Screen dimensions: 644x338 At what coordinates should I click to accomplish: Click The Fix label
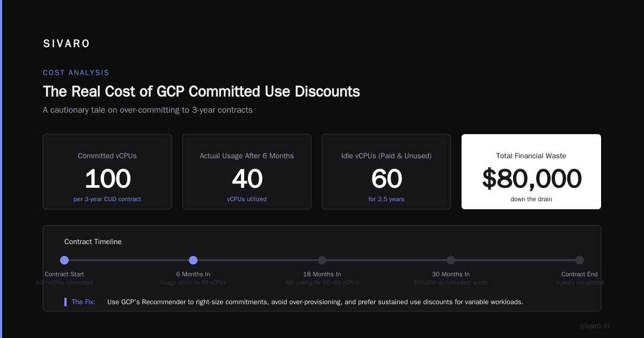point(83,302)
